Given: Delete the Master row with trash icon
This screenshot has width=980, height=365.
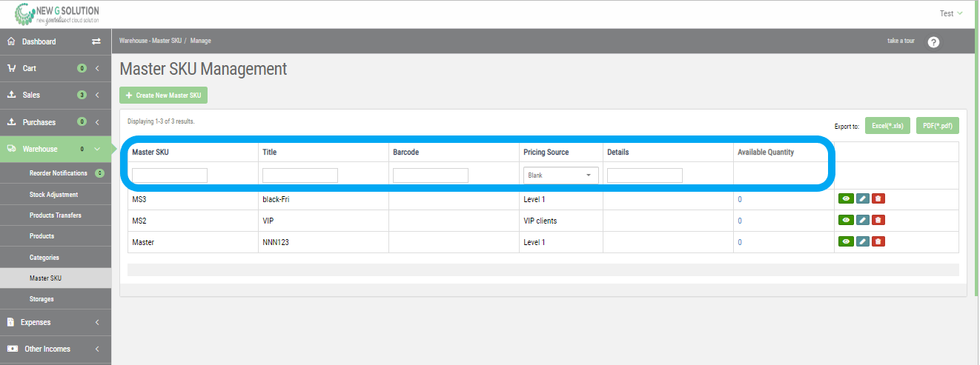Looking at the screenshot, I should pyautogui.click(x=878, y=241).
